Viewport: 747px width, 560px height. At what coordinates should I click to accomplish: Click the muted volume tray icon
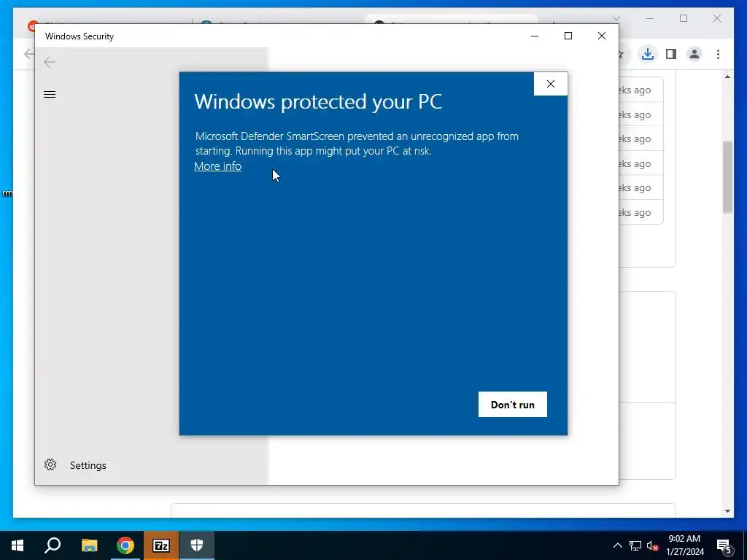[652, 545]
